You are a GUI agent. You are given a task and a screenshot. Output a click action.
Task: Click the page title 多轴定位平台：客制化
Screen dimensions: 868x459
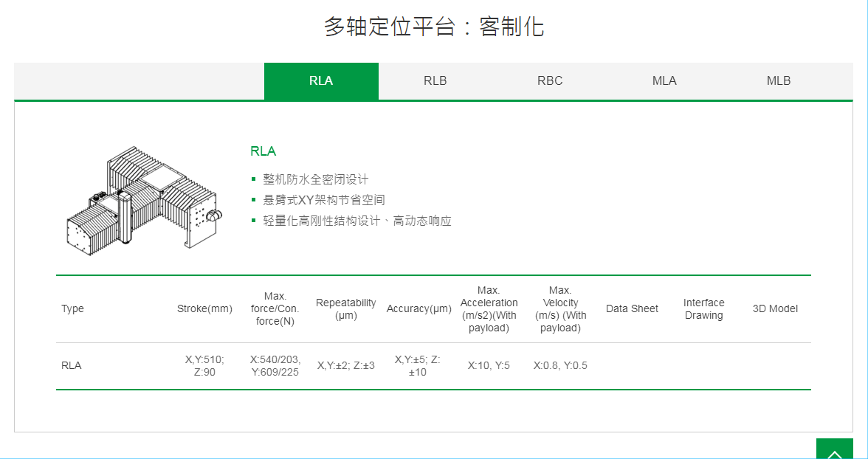click(x=434, y=27)
